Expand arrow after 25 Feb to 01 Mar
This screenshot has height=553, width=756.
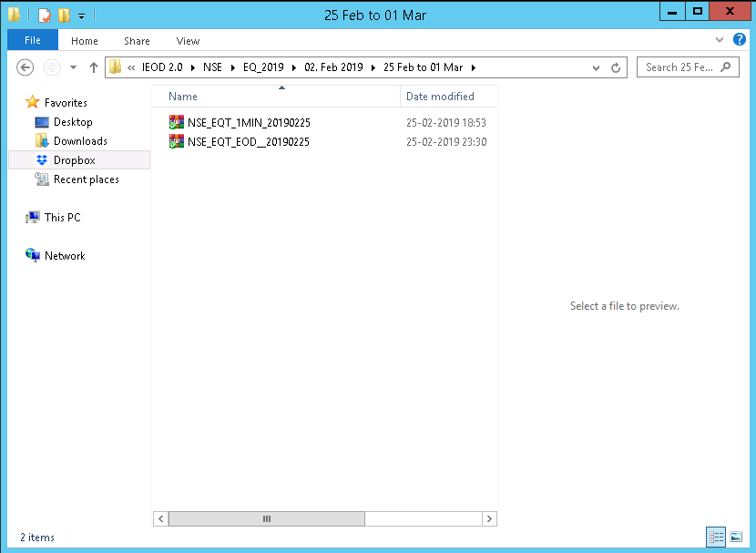(474, 67)
